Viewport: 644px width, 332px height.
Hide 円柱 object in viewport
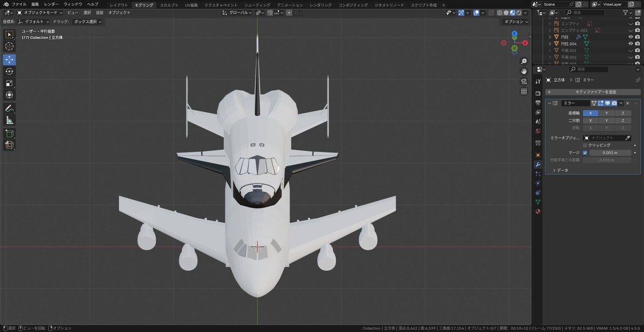point(631,37)
